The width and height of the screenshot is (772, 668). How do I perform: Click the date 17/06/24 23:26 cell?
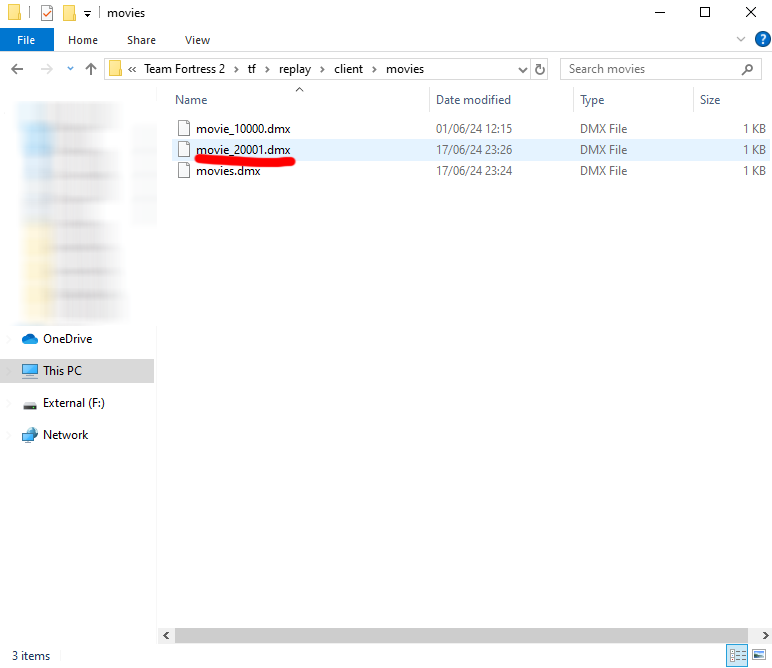click(x=474, y=150)
